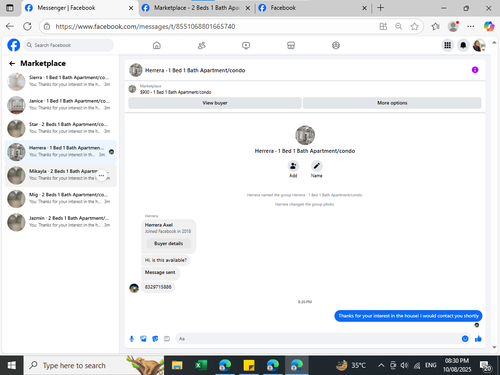
Task: Click the Search Facebook field
Action: (x=68, y=45)
